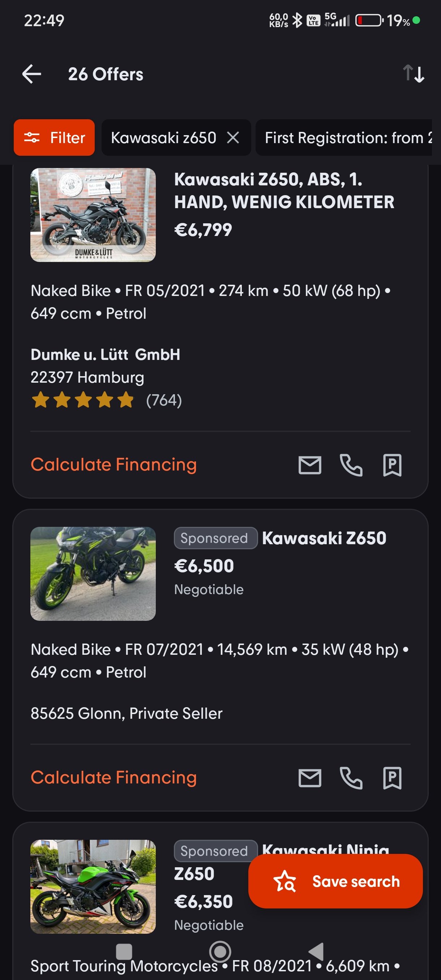The image size is (441, 980).
Task: Open the Kawasaki Z650 ABS 1. HAND listing title
Action: coord(284,190)
